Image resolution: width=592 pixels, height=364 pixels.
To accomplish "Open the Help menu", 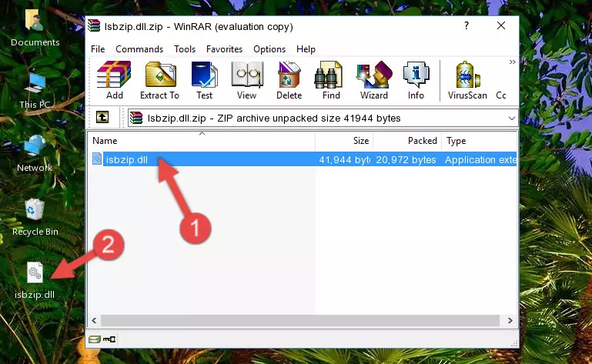I will (x=306, y=49).
